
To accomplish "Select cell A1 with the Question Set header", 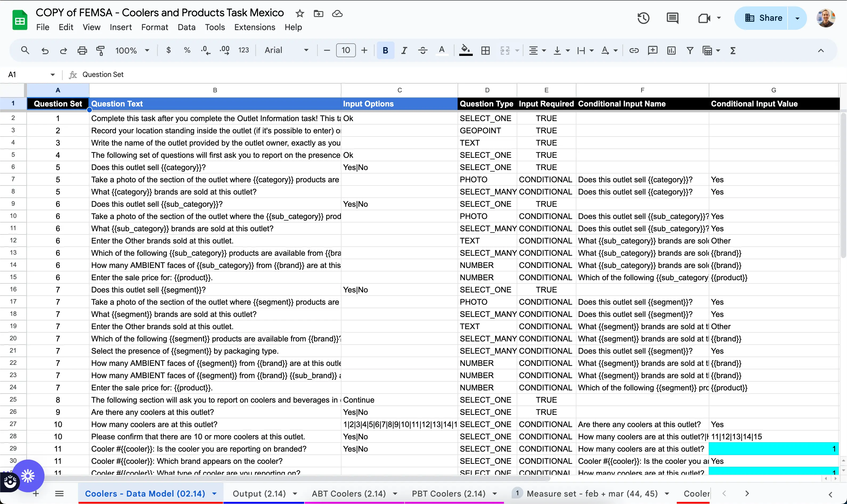I will [x=58, y=104].
